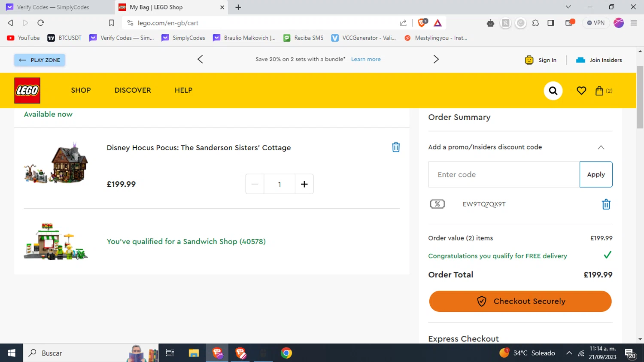Reload the page
The image size is (644, 362).
(x=41, y=23)
